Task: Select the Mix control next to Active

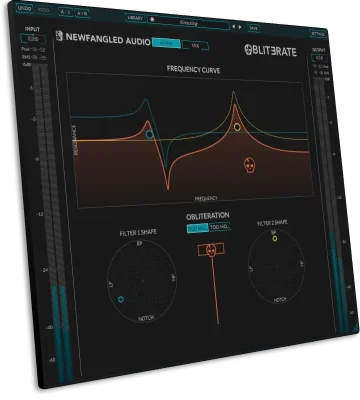Action: tap(195, 46)
